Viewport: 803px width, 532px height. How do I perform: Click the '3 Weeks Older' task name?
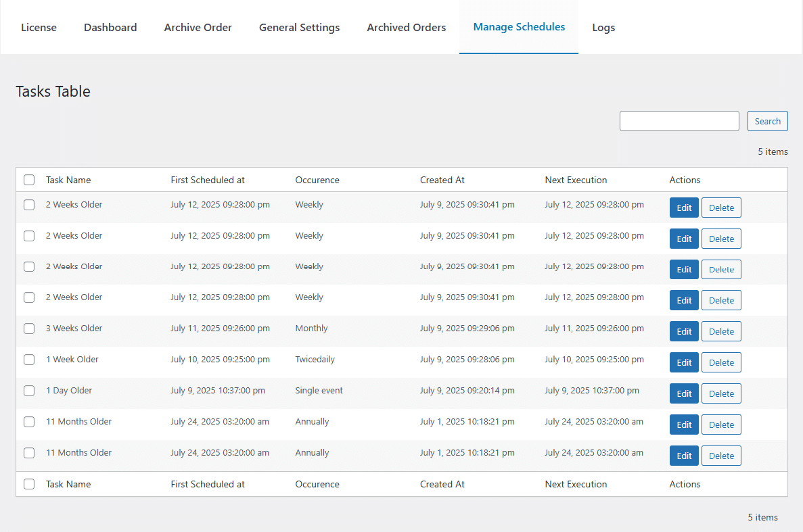point(74,329)
